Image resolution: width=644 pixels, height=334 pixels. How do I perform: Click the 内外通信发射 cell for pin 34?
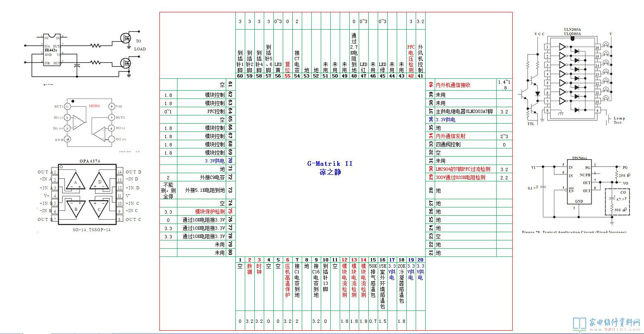click(465, 136)
